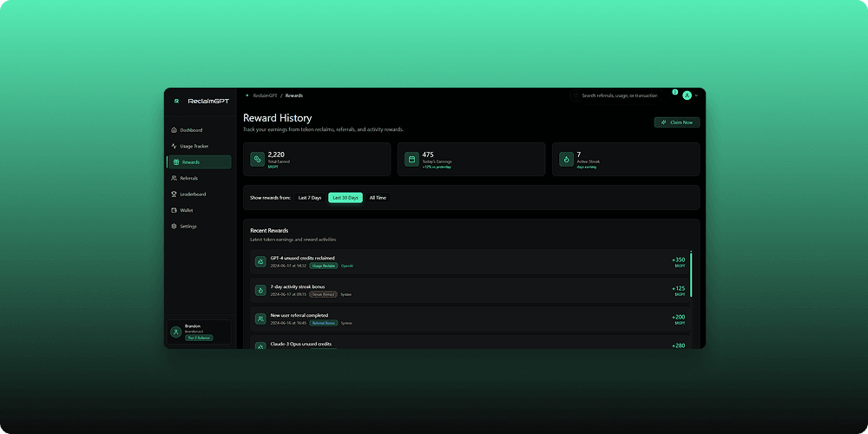Click the Recent Rewards section heading
The height and width of the screenshot is (434, 868).
click(x=269, y=230)
